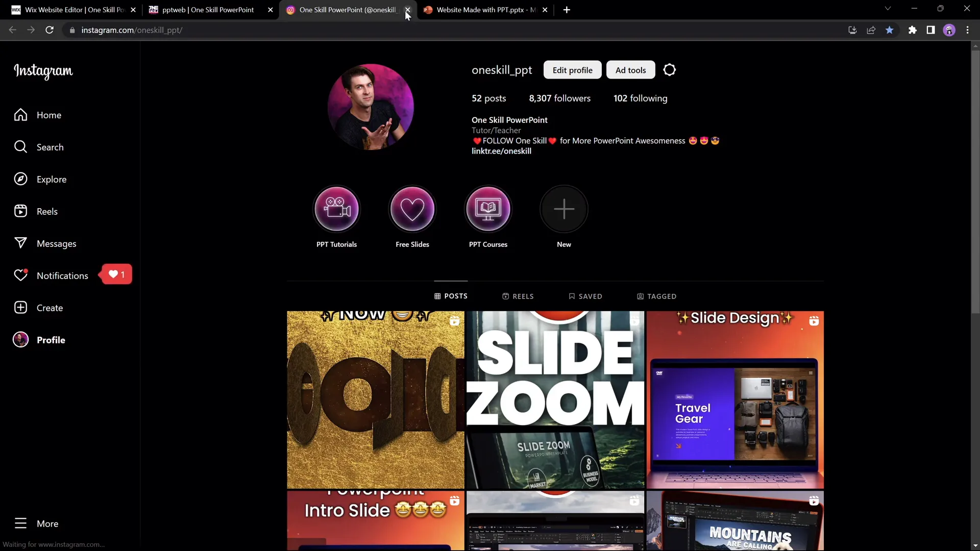Open PPT Tutorials story highlight
Image resolution: width=980 pixels, height=551 pixels.
coord(336,209)
